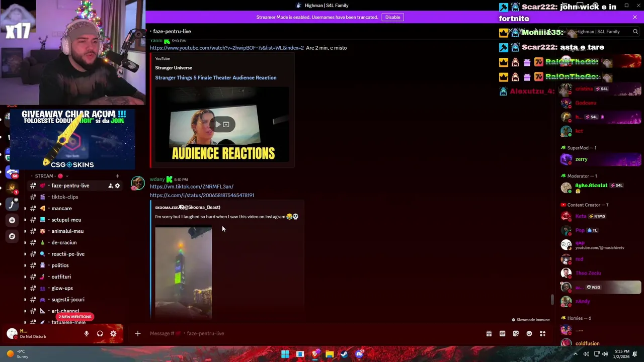The image size is (644, 362).
Task: Show hidden system tray icons
Action: (576, 354)
